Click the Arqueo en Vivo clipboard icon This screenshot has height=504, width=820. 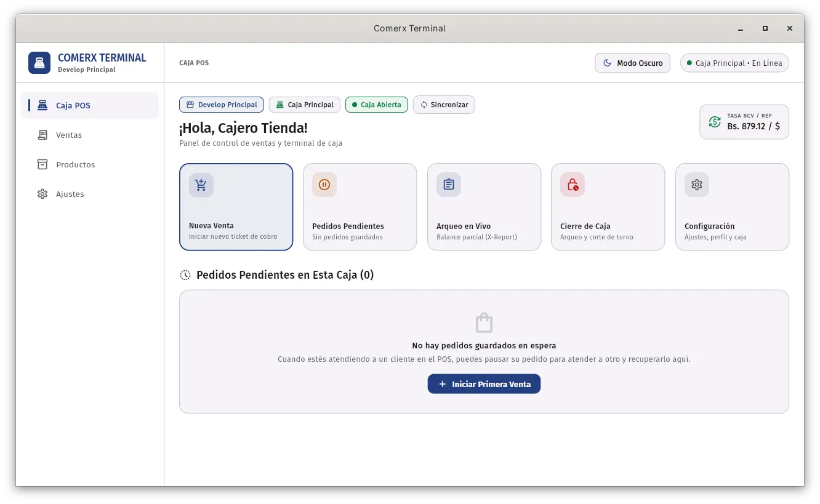click(x=449, y=185)
